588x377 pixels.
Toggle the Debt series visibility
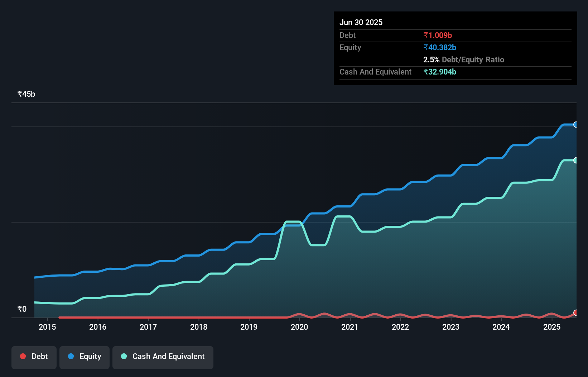(34, 356)
